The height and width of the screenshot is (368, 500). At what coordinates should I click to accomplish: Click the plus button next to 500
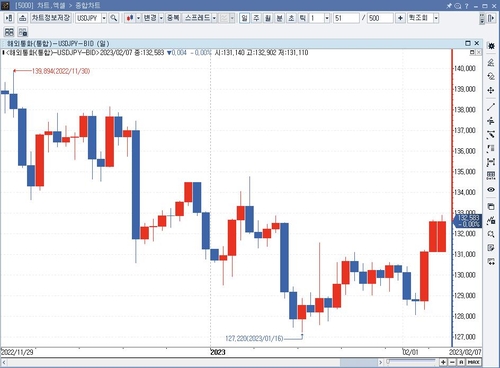tap(400, 18)
